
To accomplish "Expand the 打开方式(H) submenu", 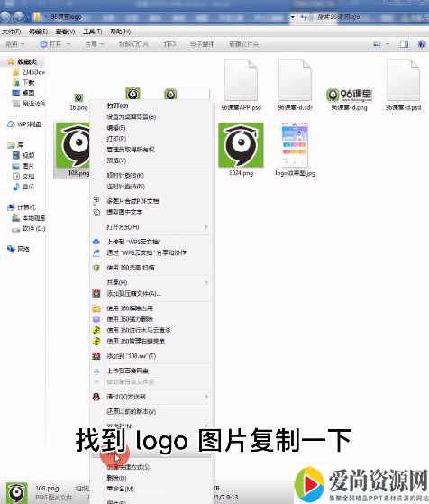I will click(x=151, y=227).
